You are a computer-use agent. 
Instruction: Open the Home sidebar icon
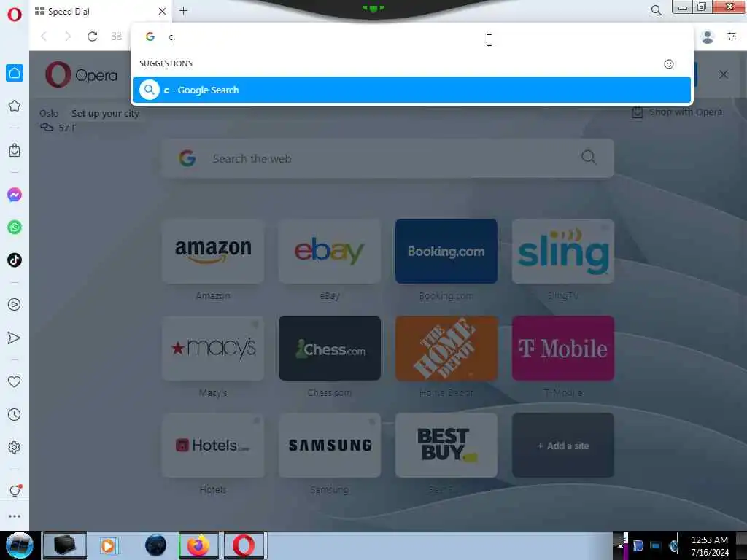click(x=15, y=73)
